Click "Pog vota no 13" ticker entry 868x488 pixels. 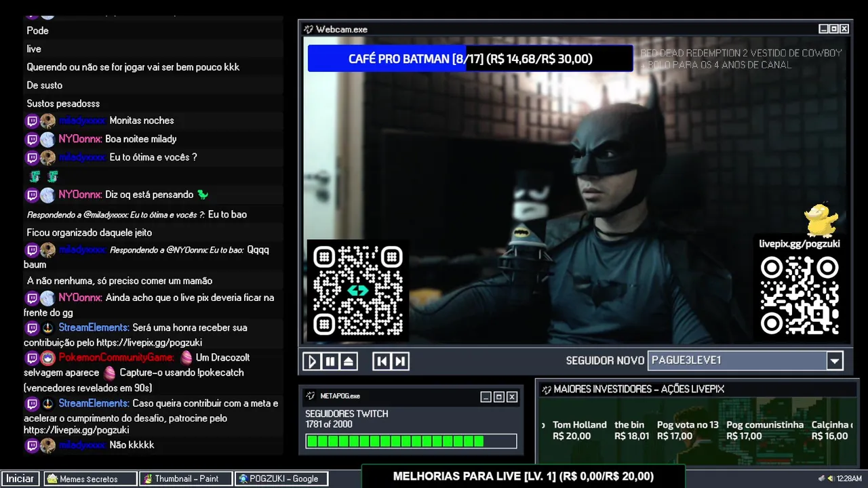688,430
